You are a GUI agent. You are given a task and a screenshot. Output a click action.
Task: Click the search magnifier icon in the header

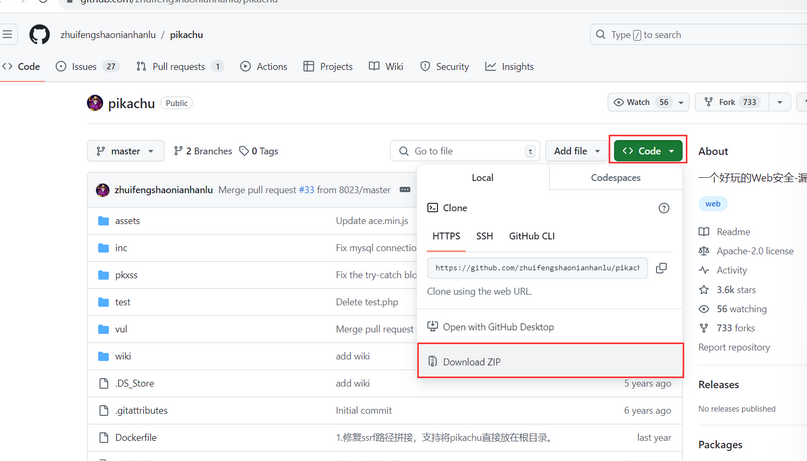600,34
